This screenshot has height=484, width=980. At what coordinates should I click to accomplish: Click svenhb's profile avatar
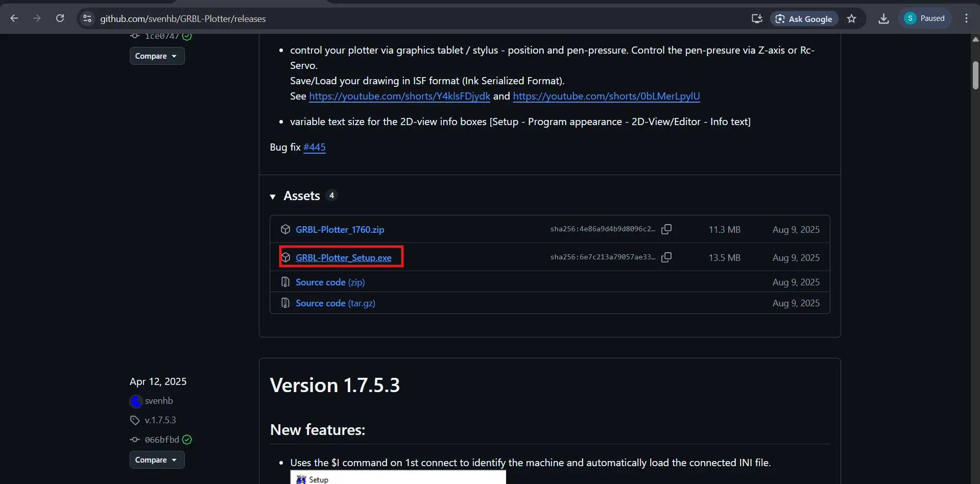[135, 401]
